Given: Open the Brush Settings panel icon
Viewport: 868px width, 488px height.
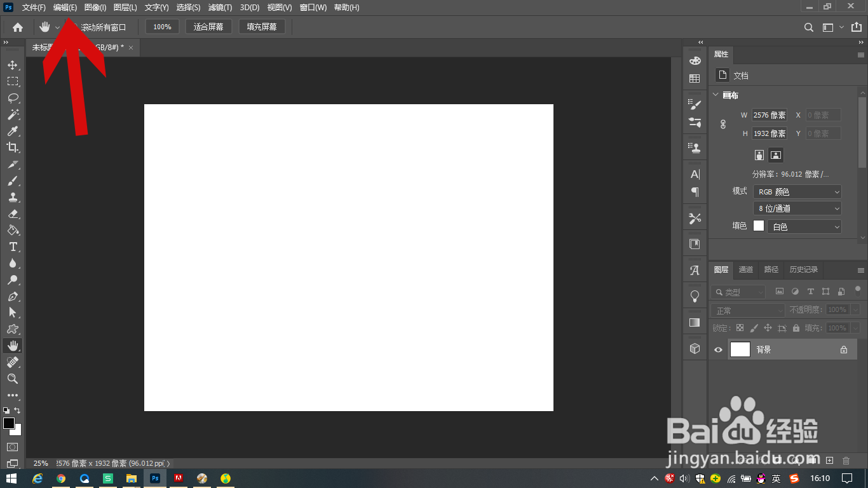Looking at the screenshot, I should pyautogui.click(x=695, y=122).
